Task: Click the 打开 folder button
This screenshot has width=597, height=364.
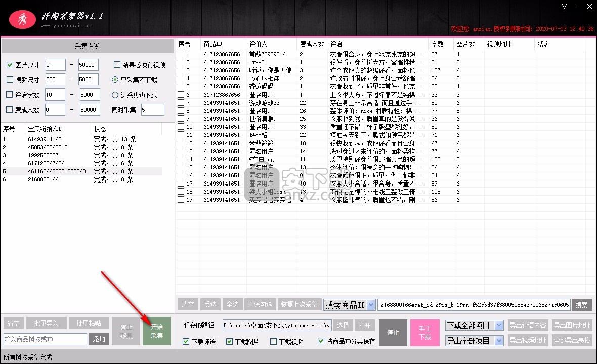Action: coord(364,325)
